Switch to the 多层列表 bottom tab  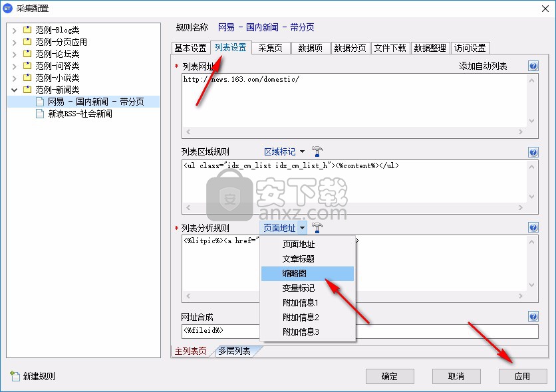click(234, 351)
